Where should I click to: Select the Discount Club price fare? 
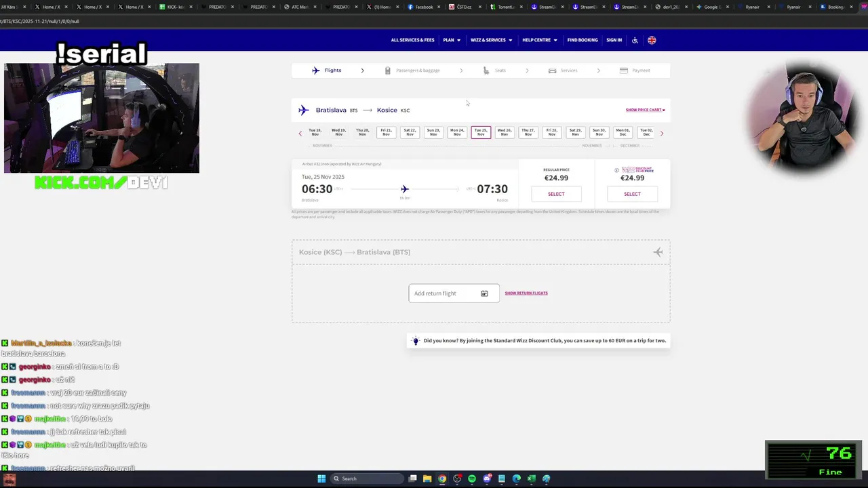coord(632,194)
